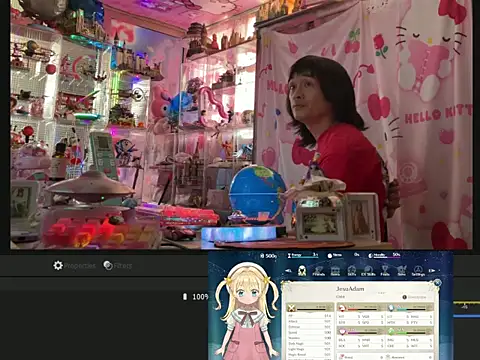Open the EX Skills tab
The width and height of the screenshot is (480, 360).
pos(368,271)
